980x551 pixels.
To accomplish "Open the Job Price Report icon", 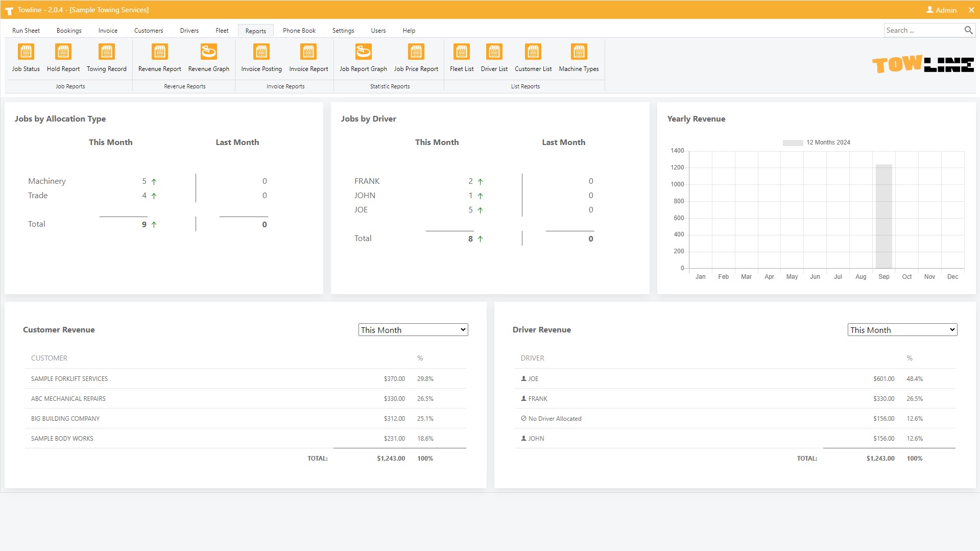I will click(416, 52).
